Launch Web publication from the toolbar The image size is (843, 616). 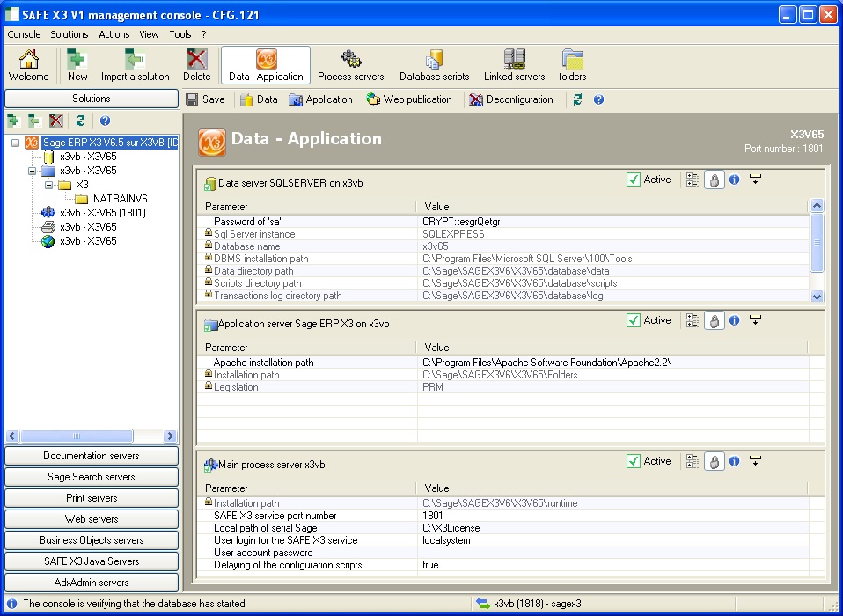409,99
